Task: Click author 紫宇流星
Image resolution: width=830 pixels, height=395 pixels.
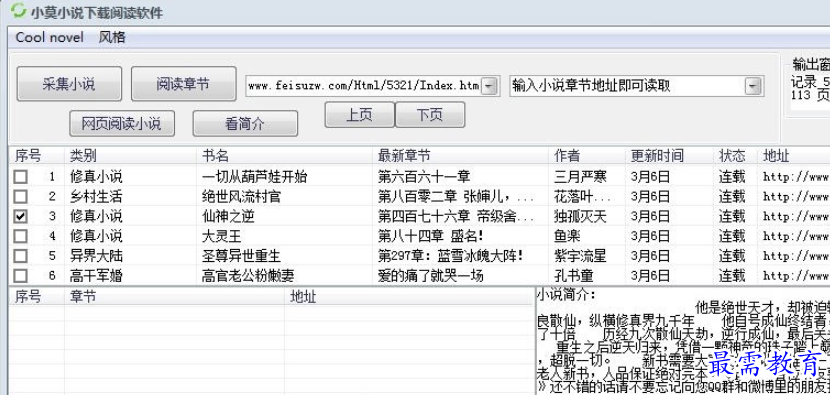Action: (580, 256)
